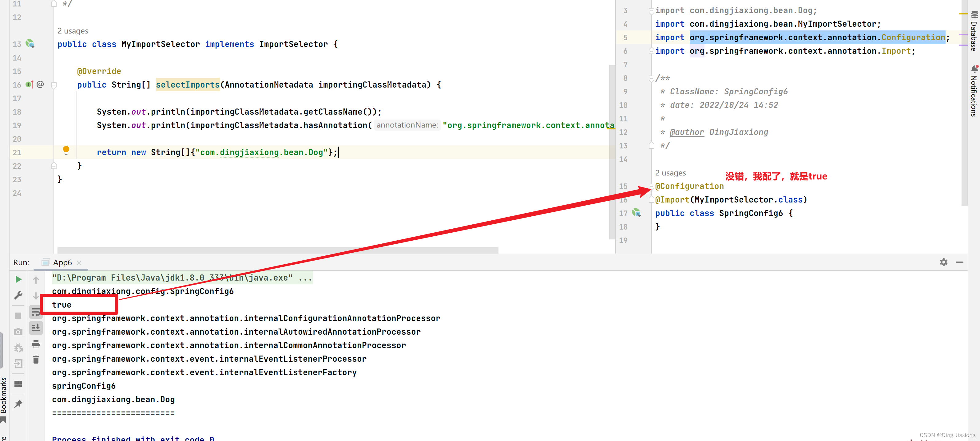Click the yellow warning stripe in right editor
Screen dimensions: 980x441
click(963, 14)
